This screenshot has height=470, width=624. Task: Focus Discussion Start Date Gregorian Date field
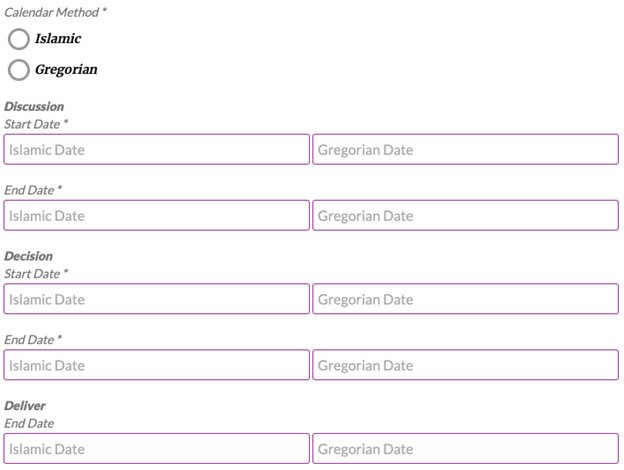pos(465,150)
